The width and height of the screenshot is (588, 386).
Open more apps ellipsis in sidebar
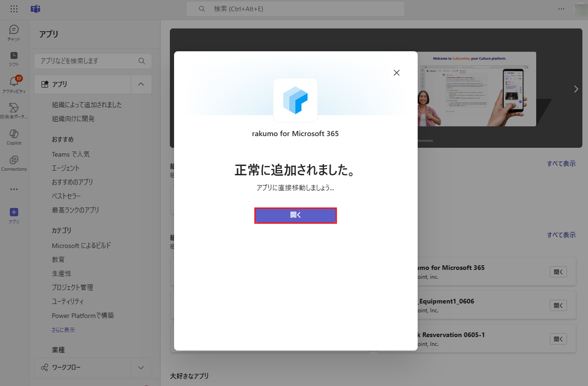[x=14, y=189]
